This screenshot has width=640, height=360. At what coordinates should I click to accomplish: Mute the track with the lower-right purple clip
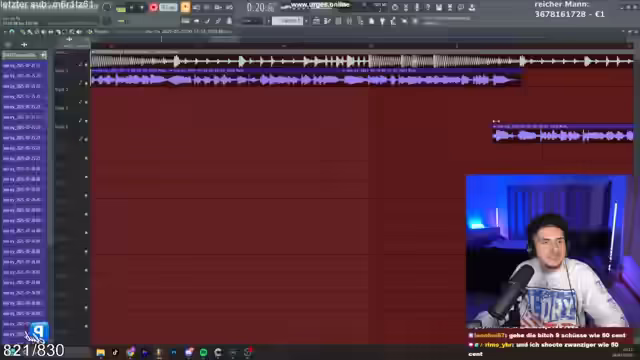(86, 139)
